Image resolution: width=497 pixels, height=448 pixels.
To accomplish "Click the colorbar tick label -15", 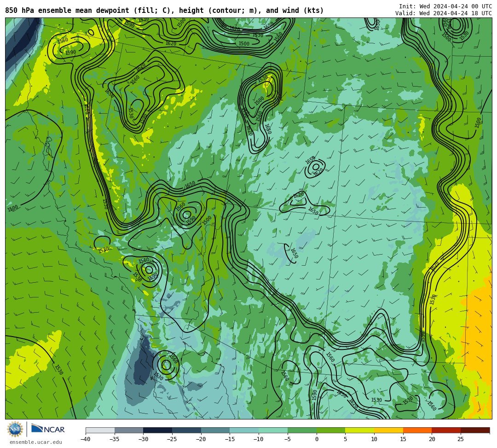I will coord(230,439).
